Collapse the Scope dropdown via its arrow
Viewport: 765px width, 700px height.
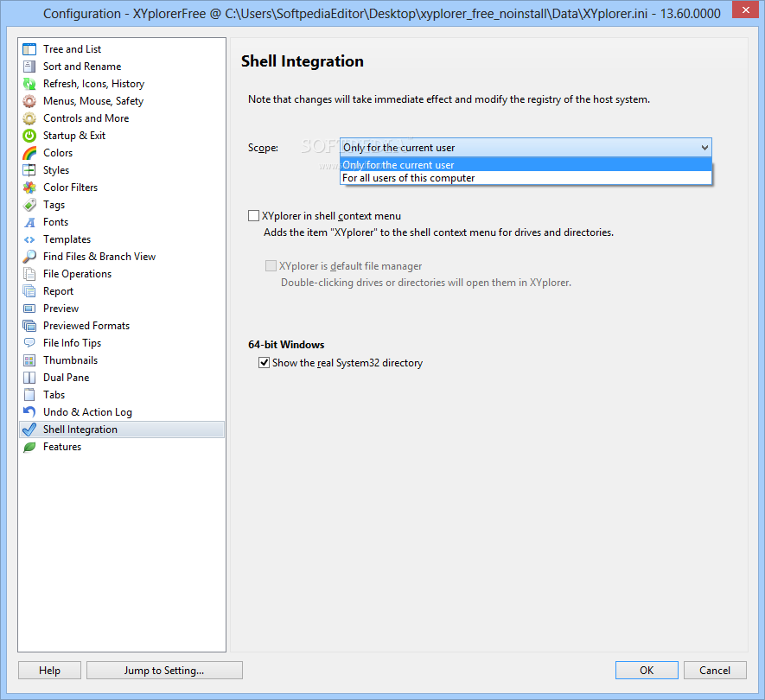pos(704,147)
